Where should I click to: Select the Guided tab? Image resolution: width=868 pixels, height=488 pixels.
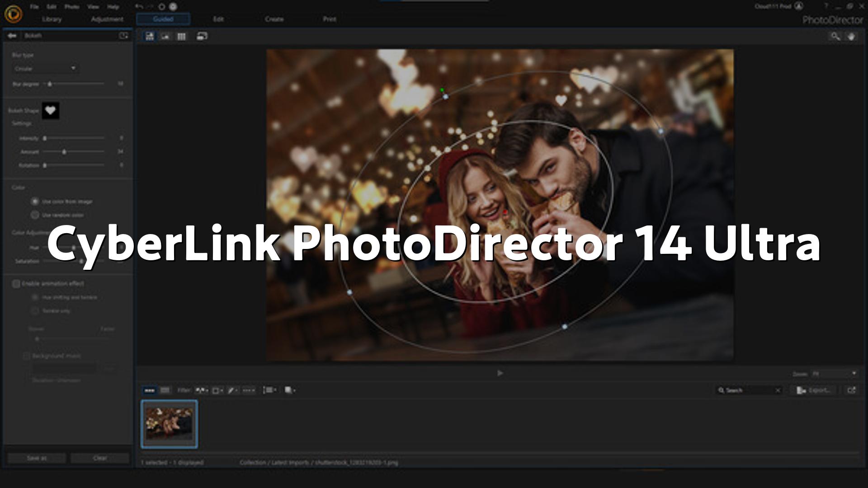pyautogui.click(x=163, y=19)
